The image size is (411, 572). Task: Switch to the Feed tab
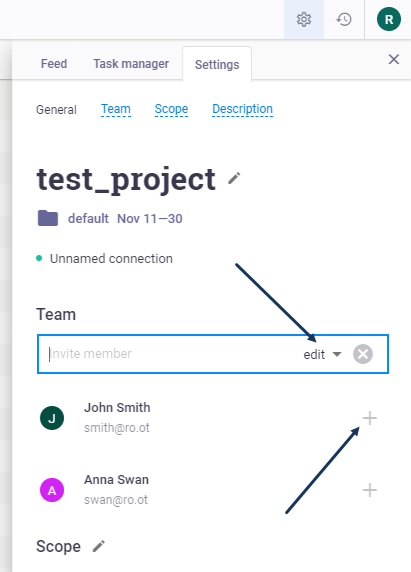[54, 64]
